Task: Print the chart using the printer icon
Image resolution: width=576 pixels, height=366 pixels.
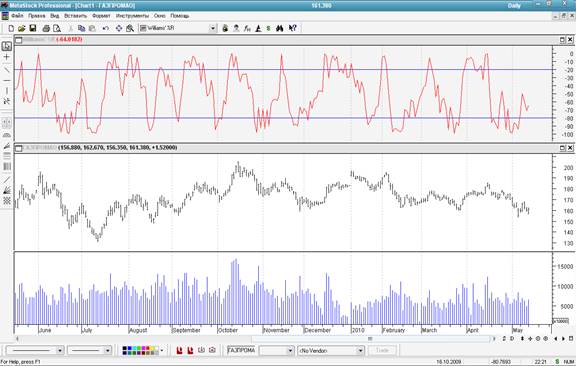Action: pos(46,28)
